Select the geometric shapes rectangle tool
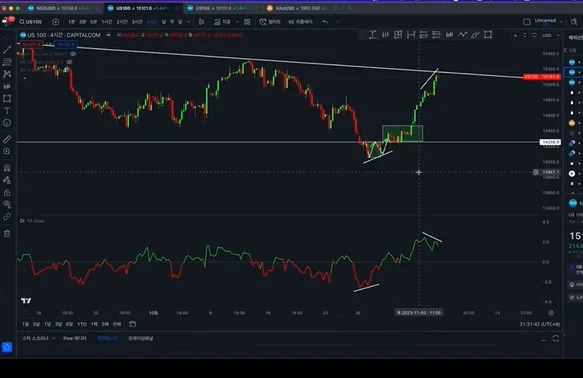Image resolution: width=583 pixels, height=378 pixels. [7, 98]
